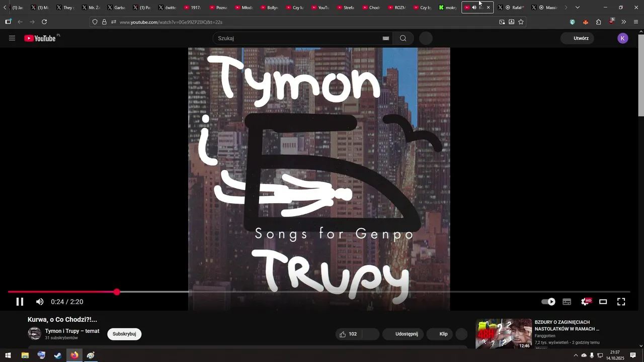Switch to the mokry tab
The height and width of the screenshot is (362, 644).
448,8
